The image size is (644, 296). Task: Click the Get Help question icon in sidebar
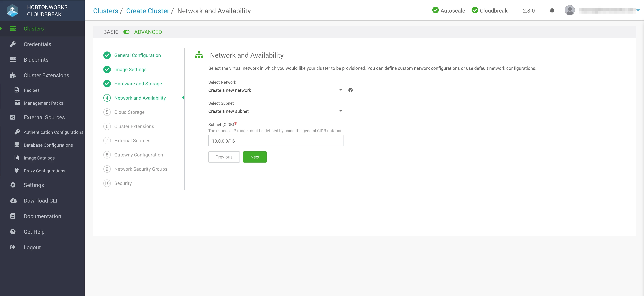click(13, 231)
